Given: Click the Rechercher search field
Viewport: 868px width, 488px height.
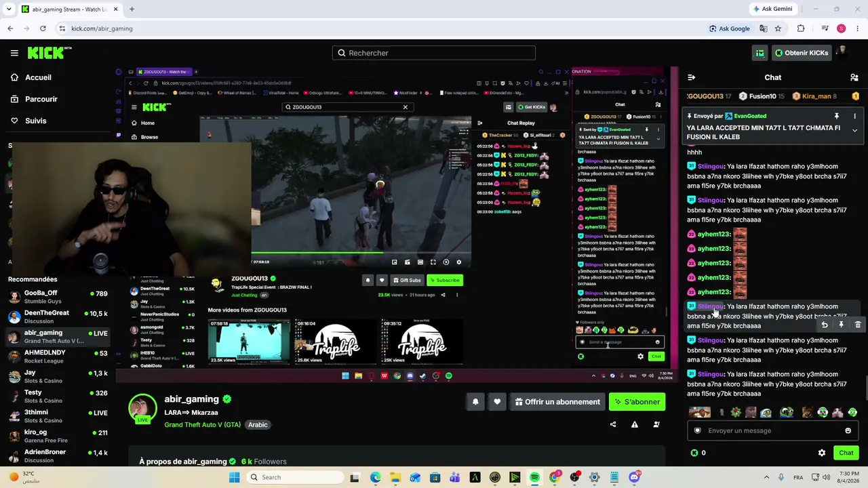Looking at the screenshot, I should point(434,53).
